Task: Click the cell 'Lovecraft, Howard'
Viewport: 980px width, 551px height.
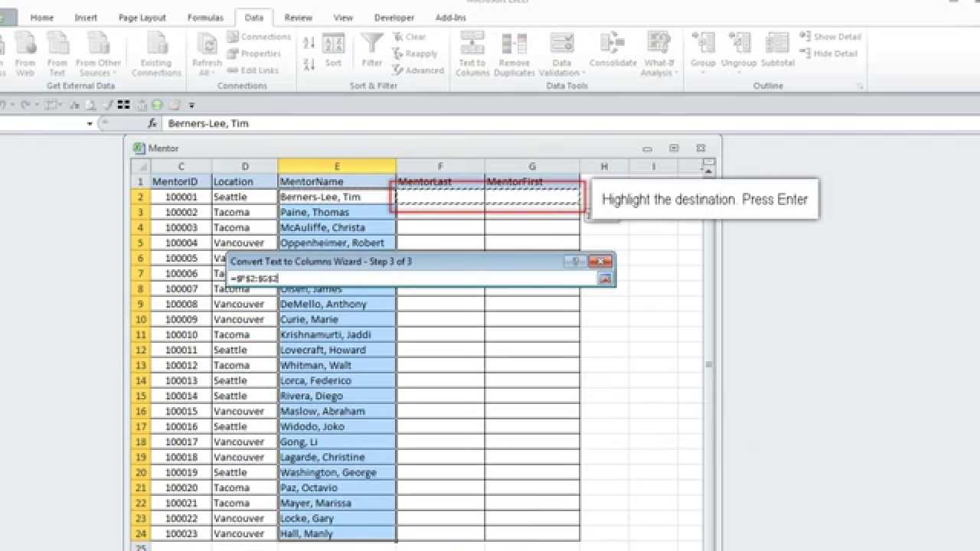Action: point(337,350)
